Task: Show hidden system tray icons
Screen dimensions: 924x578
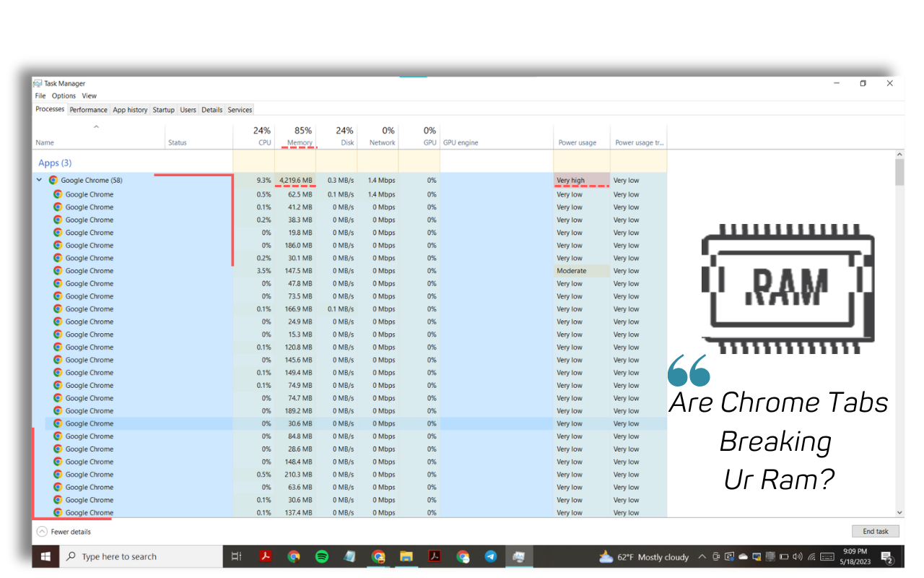Action: click(x=702, y=557)
